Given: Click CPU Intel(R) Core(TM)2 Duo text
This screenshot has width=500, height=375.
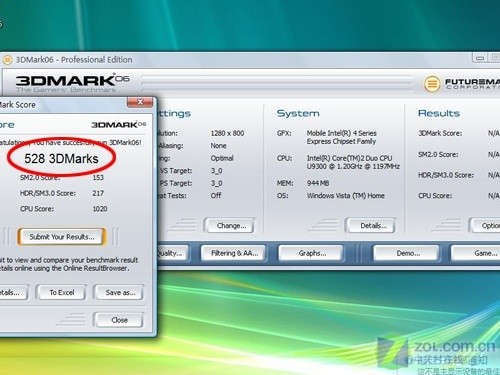Looking at the screenshot, I should coord(353,162).
